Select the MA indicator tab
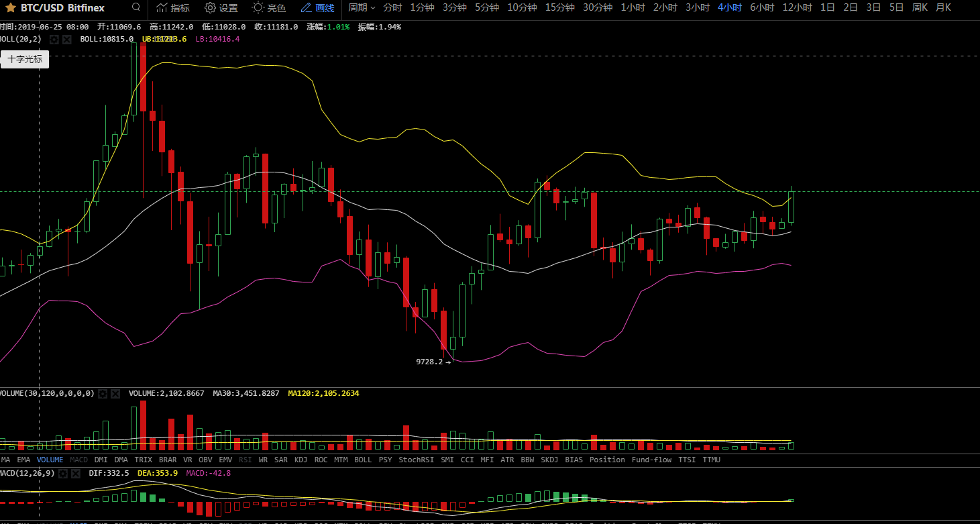Screen dimensions: 980x524 coord(5,460)
